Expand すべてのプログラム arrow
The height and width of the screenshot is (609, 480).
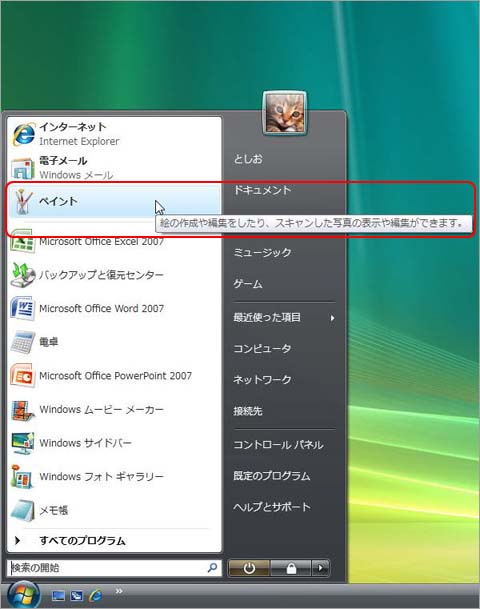[17, 540]
